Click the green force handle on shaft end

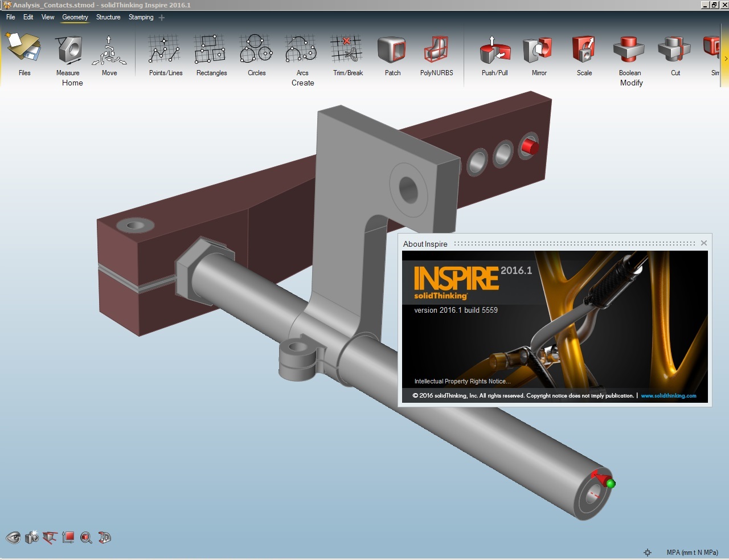tap(611, 484)
